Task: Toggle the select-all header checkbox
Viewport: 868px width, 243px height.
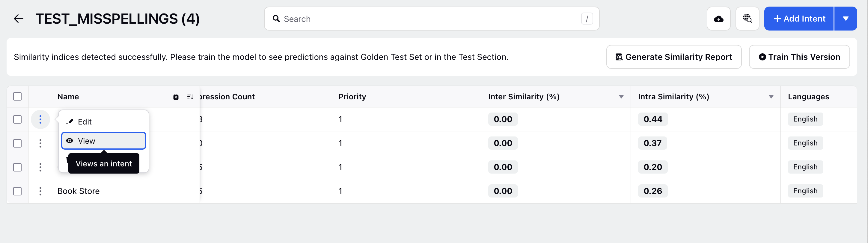Action: (x=17, y=97)
